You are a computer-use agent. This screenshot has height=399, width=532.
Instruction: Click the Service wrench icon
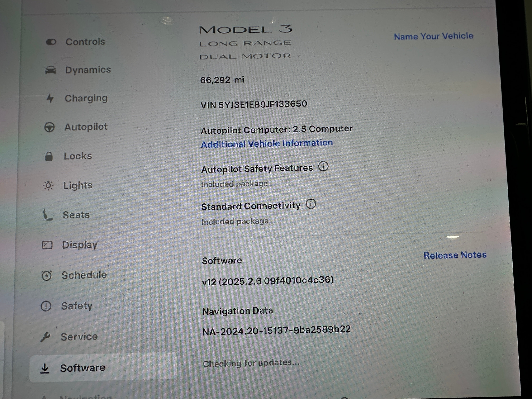click(46, 337)
